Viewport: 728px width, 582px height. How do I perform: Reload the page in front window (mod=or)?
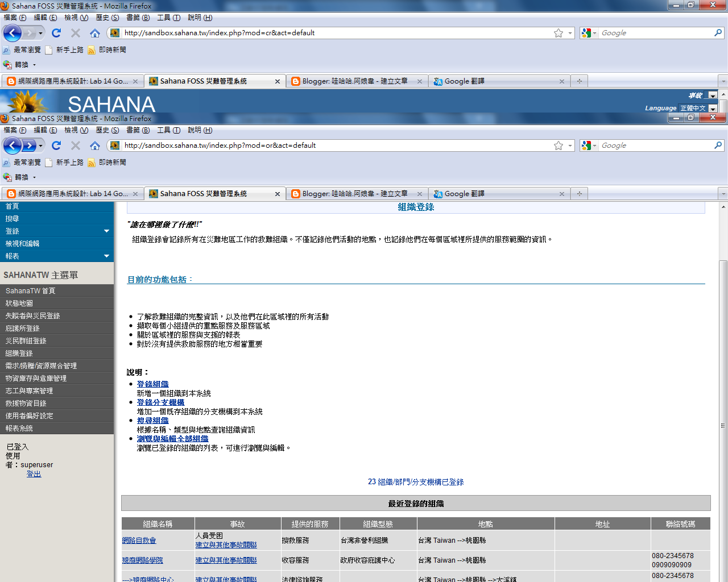pos(56,145)
